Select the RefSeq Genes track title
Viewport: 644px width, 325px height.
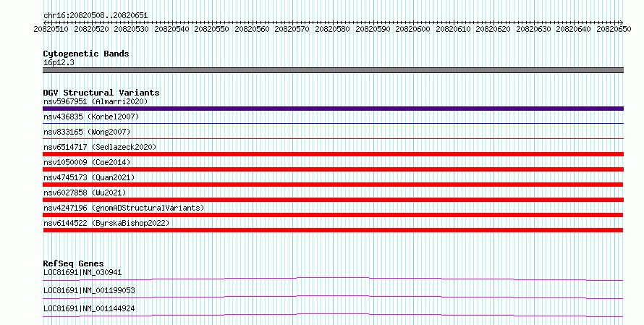tap(73, 263)
